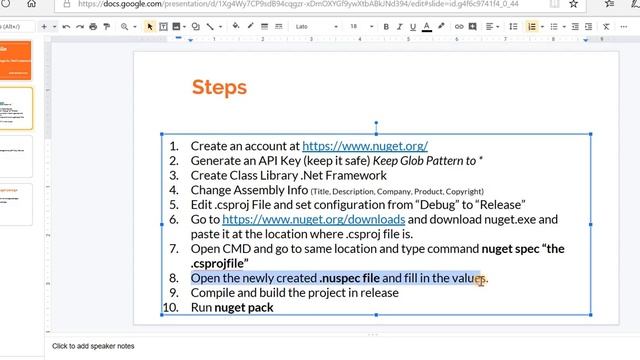Activate the paint format tool

tap(107, 27)
